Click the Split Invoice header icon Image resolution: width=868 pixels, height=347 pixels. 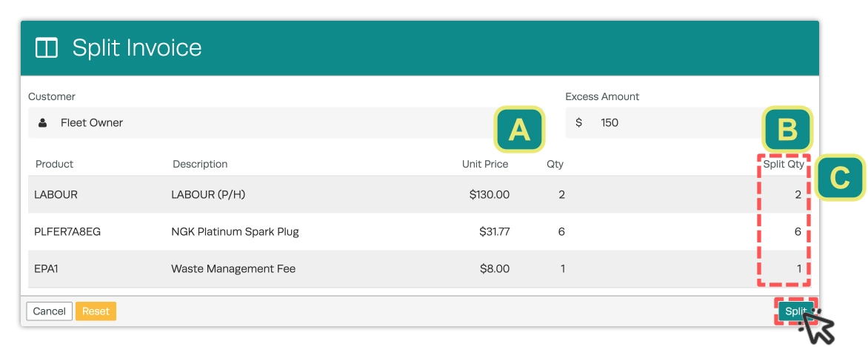[x=47, y=47]
